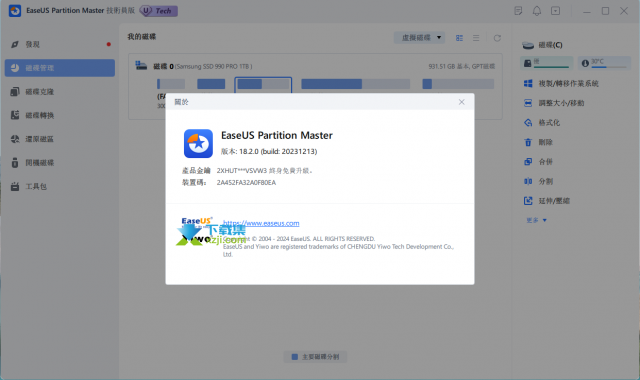Click the disk usage indicator for 磁碟(C)
Image resolution: width=640 pixels, height=380 pixels.
click(x=547, y=63)
